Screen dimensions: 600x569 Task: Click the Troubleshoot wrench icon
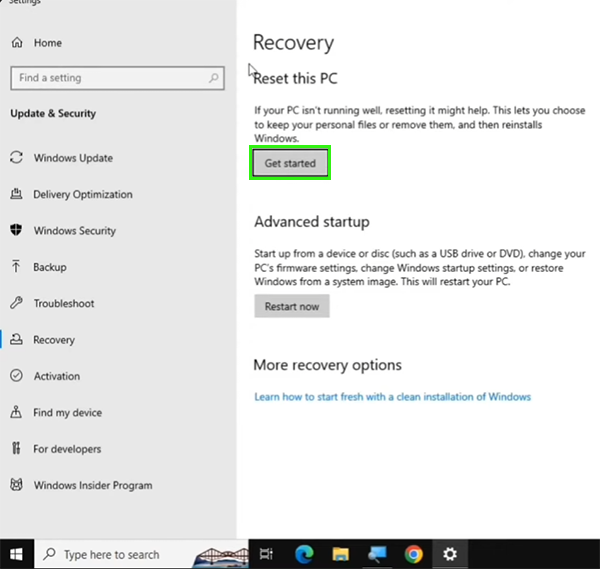click(16, 303)
